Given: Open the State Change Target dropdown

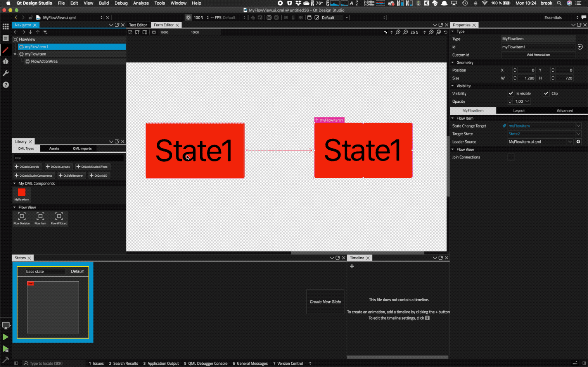Looking at the screenshot, I should pos(578,126).
